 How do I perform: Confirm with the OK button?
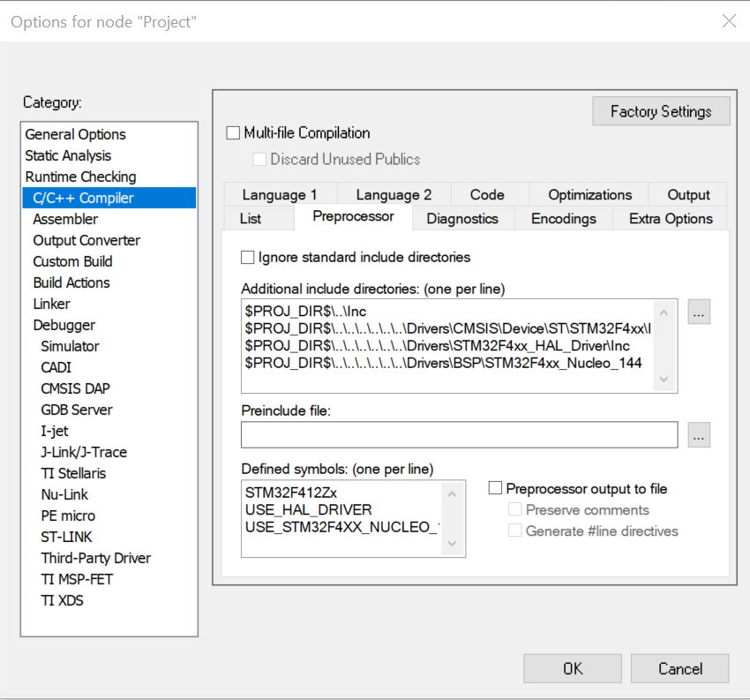(x=573, y=668)
